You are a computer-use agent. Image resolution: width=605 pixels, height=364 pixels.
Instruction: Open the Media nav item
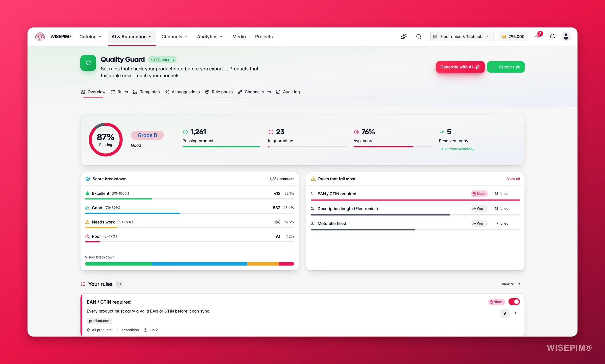[x=239, y=37]
